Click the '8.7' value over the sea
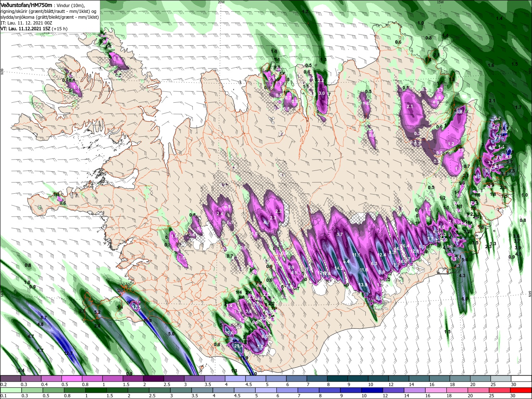 click(x=43, y=317)
